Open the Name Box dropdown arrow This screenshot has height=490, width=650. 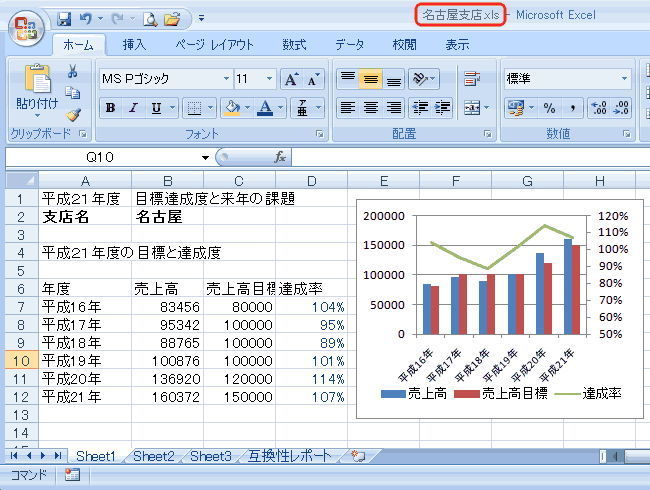pos(205,158)
